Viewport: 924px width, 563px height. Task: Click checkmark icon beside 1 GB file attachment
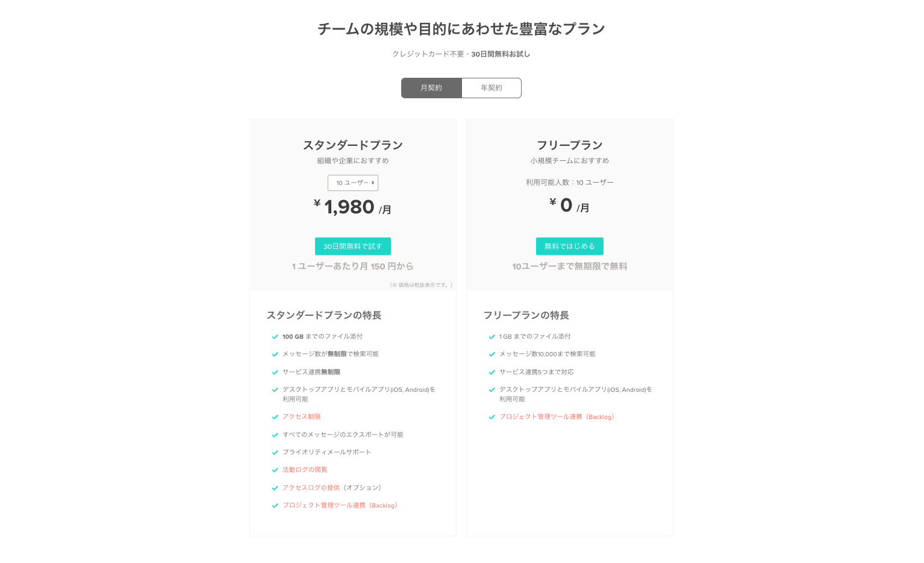[492, 337]
